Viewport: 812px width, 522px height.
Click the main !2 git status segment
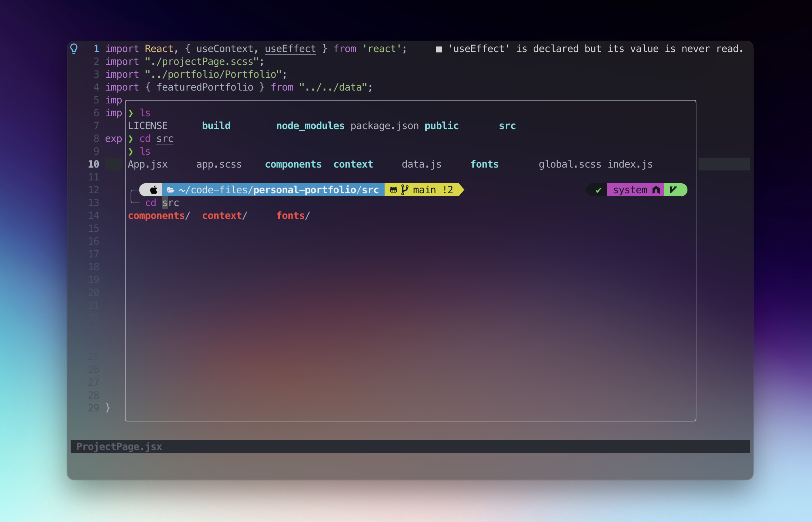[432, 190]
